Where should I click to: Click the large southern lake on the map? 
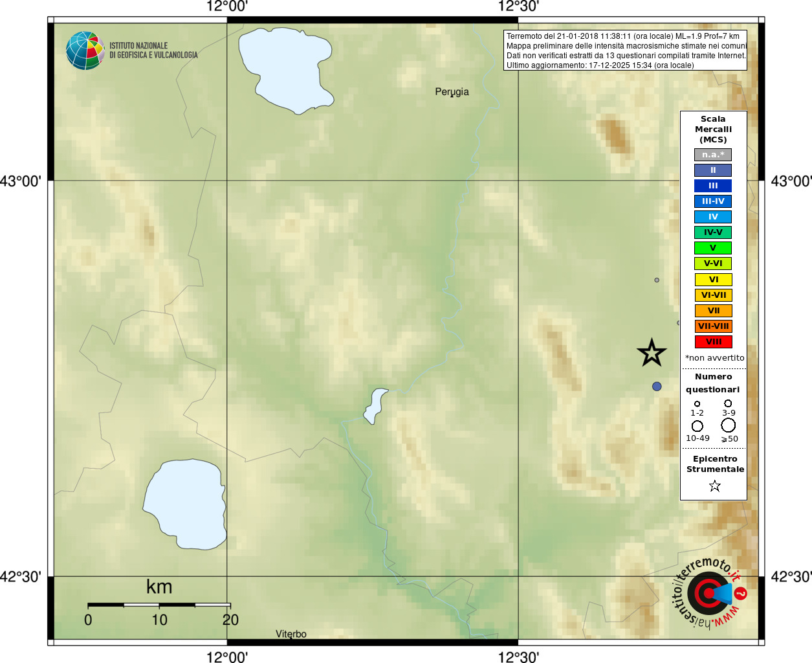pyautogui.click(x=186, y=504)
